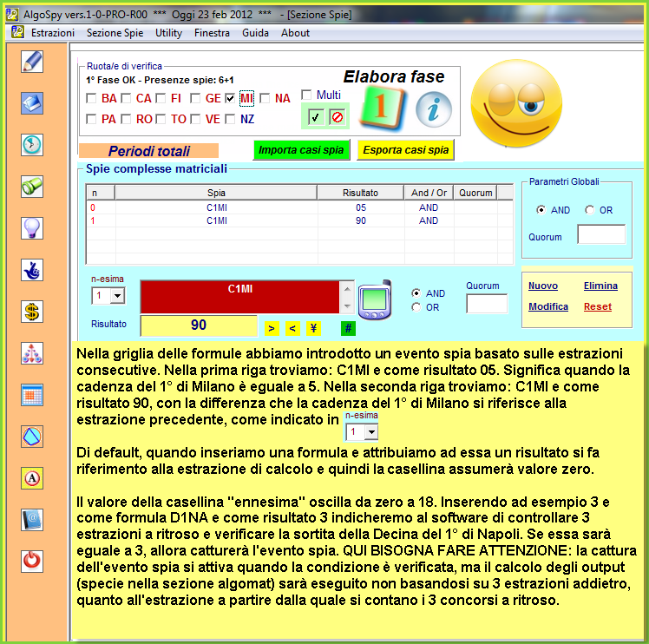Click the winking smiley face

(516, 102)
